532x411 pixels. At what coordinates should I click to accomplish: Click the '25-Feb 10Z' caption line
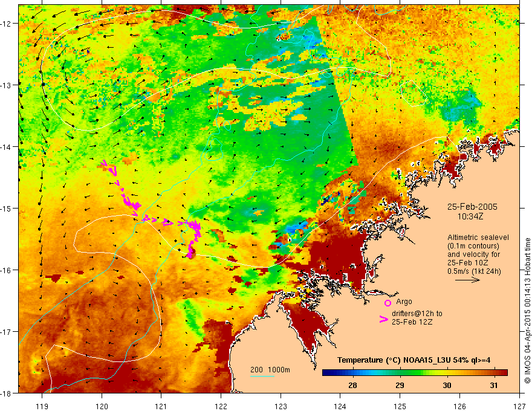[x=467, y=262]
